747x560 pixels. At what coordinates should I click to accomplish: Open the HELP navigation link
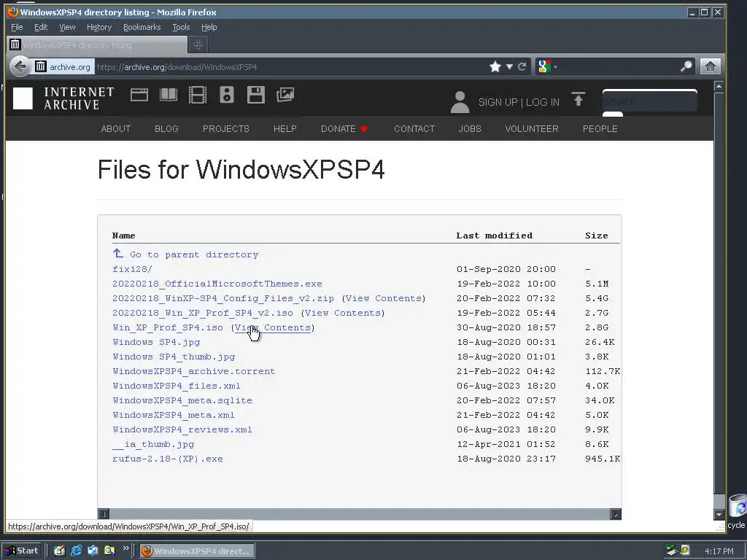click(285, 128)
